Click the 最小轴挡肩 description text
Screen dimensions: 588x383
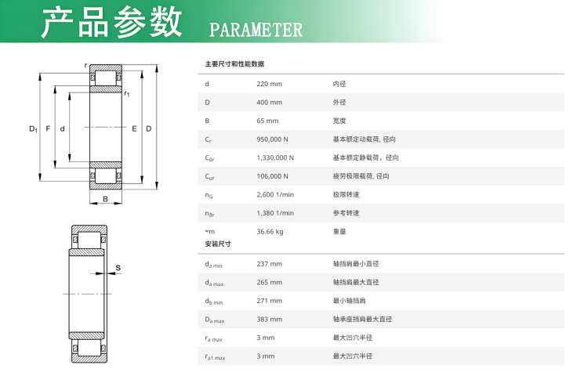pos(349,301)
